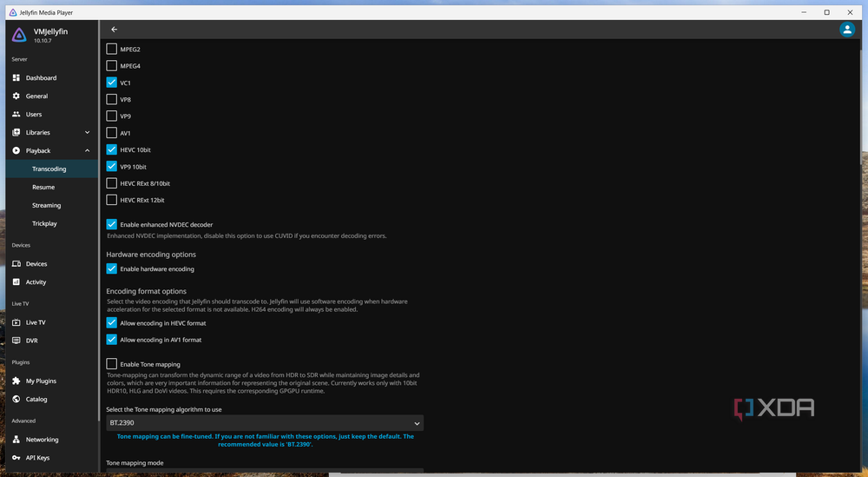868x477 pixels.
Task: Minimize the Jellyfin Media Player window
Action: pyautogui.click(x=803, y=12)
